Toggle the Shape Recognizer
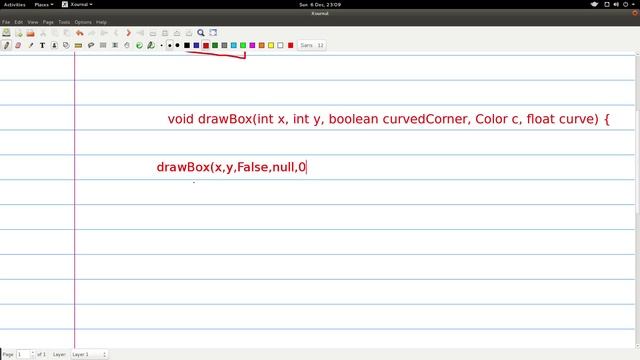Viewport: 640px width, 360px height. (66, 45)
